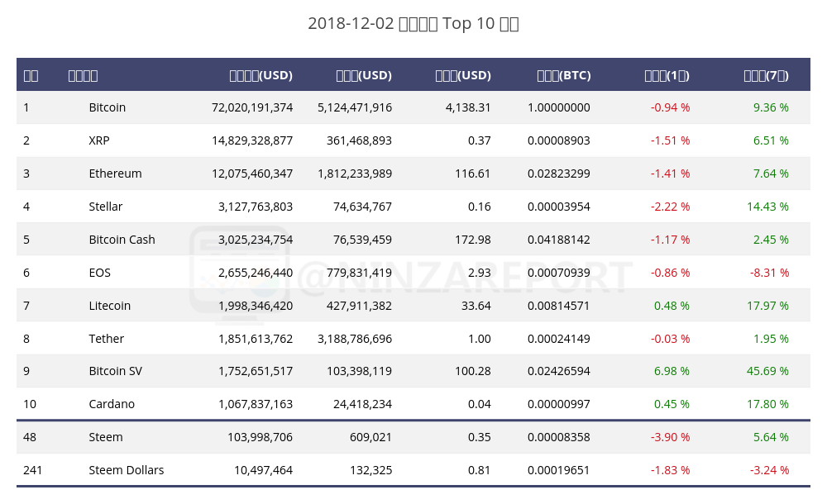Select the "-0.94 %" change value
This screenshot has width=827, height=504.
pyautogui.click(x=670, y=107)
